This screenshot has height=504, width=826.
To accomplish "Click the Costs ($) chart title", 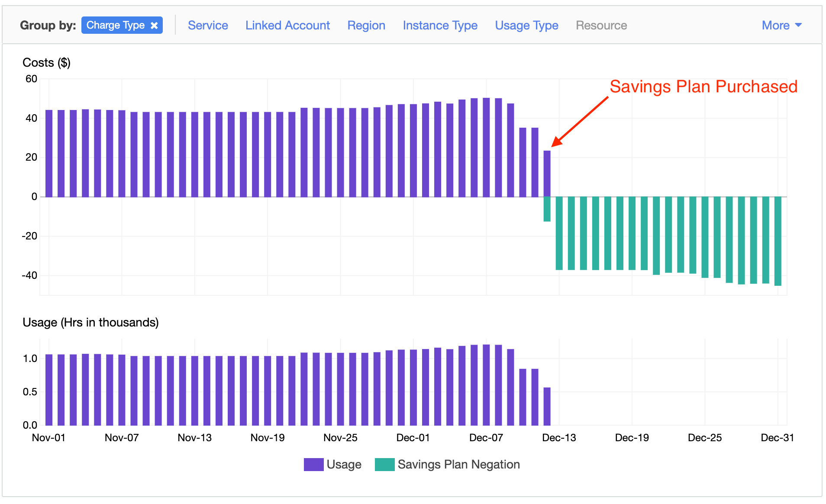I will 47,62.
